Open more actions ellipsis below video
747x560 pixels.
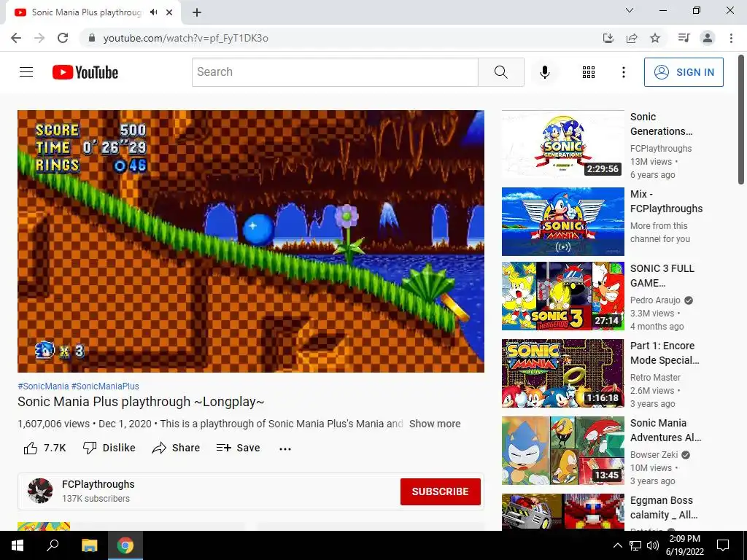(285, 448)
